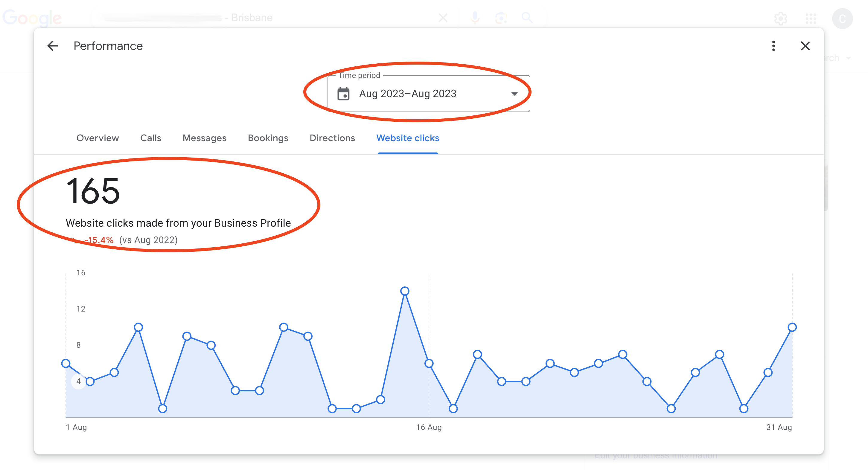Open the Google apps grid
868x470 pixels.
click(811, 19)
